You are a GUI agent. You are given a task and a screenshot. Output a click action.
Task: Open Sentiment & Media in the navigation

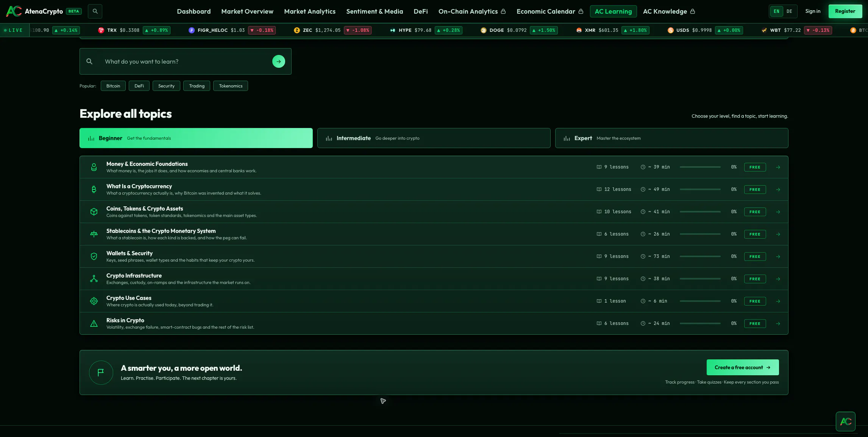(375, 11)
